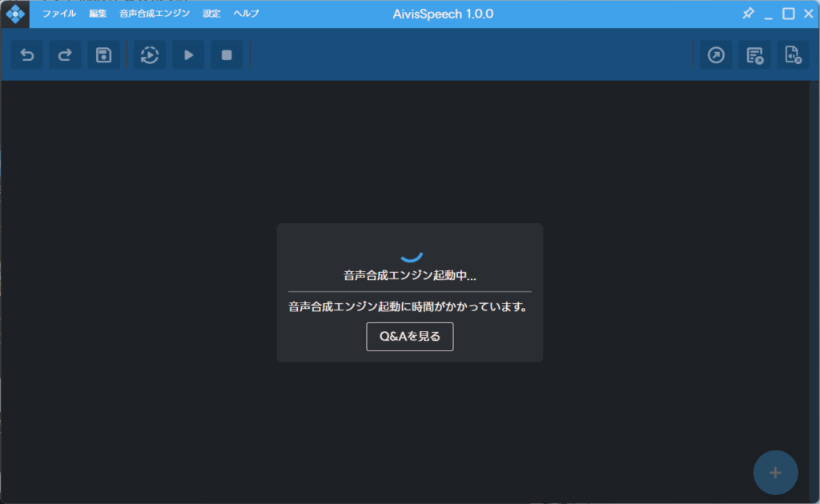Image resolution: width=820 pixels, height=504 pixels.
Task: Stop playback with the square button
Action: pos(227,55)
